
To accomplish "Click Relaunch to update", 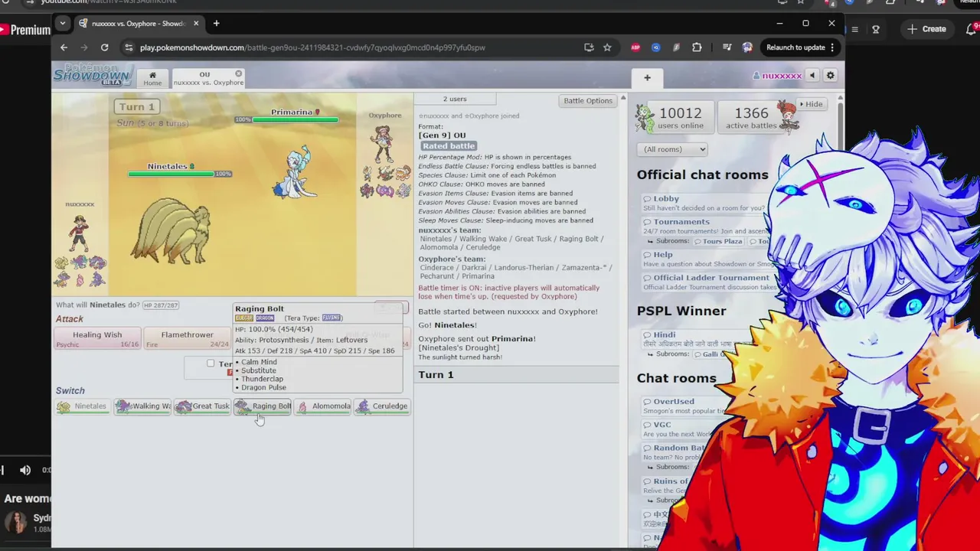I will (802, 47).
